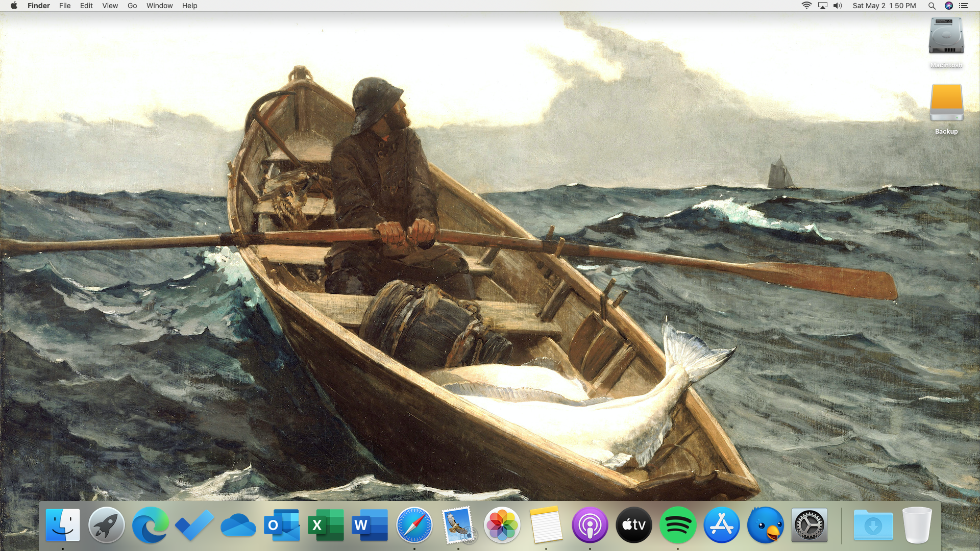Open App Store in Dock
The height and width of the screenshot is (551, 980).
click(x=721, y=525)
